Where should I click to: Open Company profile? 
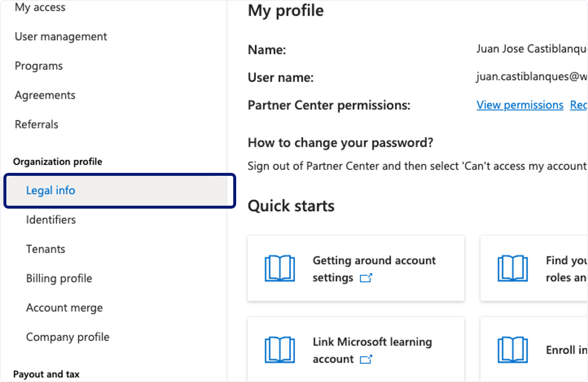pos(68,337)
